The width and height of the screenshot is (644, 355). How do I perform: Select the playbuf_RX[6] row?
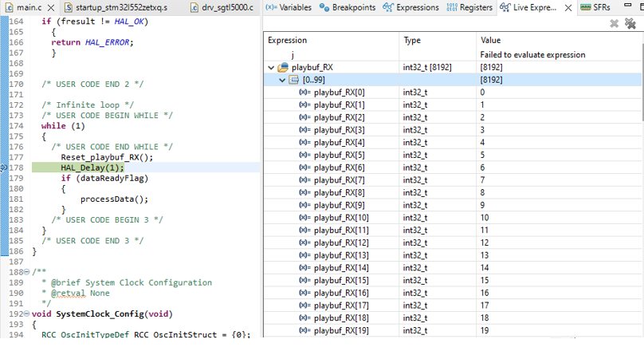coord(452,168)
